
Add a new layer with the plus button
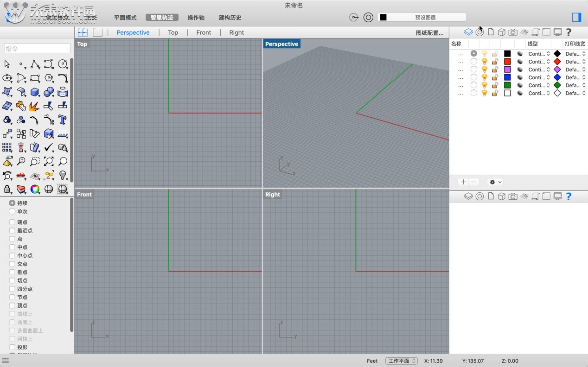[x=463, y=182]
